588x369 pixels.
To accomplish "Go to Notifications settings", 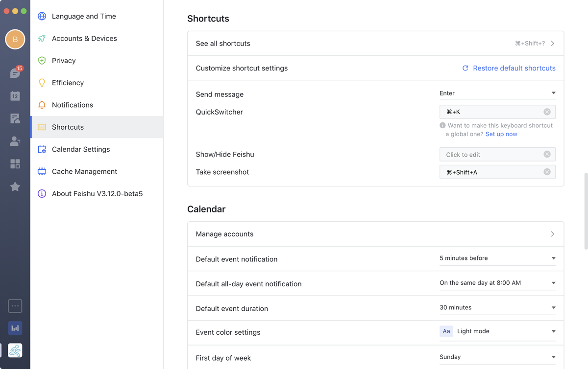I will click(x=97, y=105).
